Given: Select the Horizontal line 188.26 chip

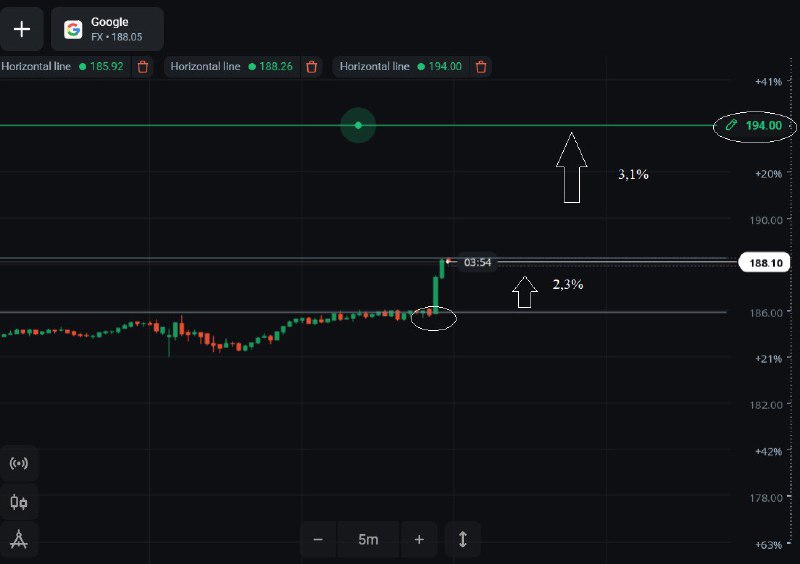Looking at the screenshot, I should click(x=232, y=67).
